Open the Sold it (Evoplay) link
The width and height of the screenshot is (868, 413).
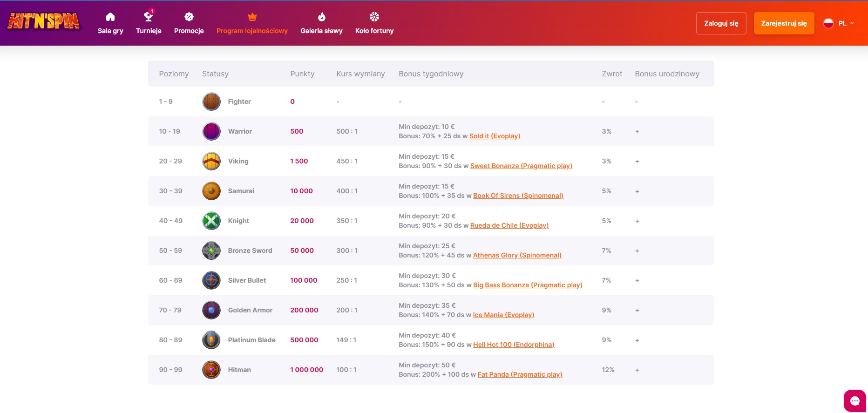pos(495,136)
